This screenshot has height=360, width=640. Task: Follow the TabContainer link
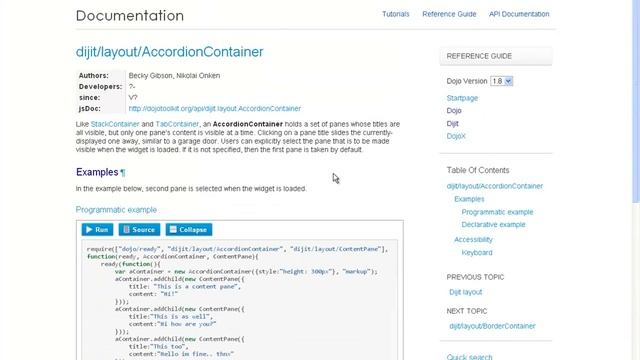(x=177, y=124)
